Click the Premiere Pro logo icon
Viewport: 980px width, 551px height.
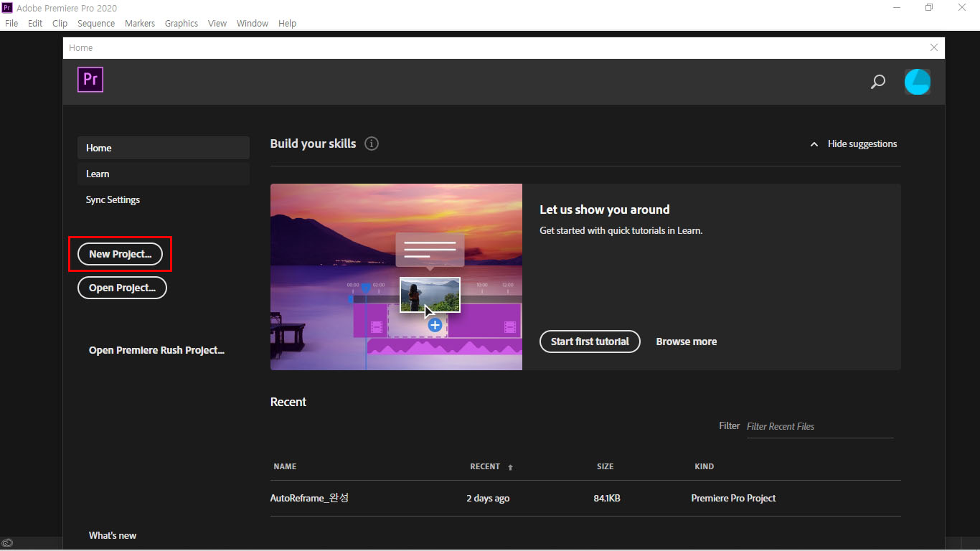click(90, 79)
